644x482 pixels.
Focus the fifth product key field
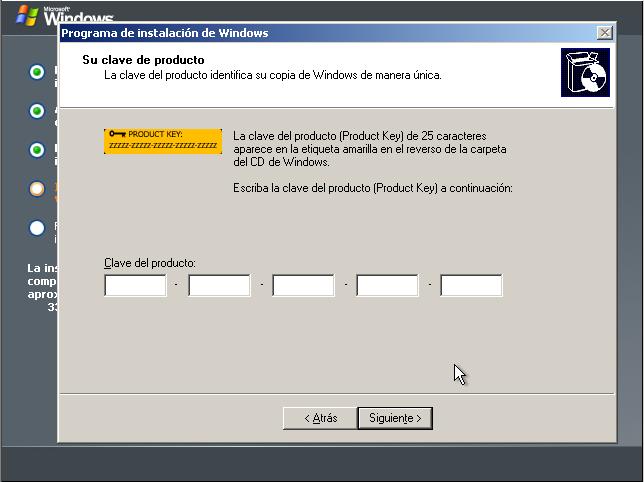coord(471,286)
